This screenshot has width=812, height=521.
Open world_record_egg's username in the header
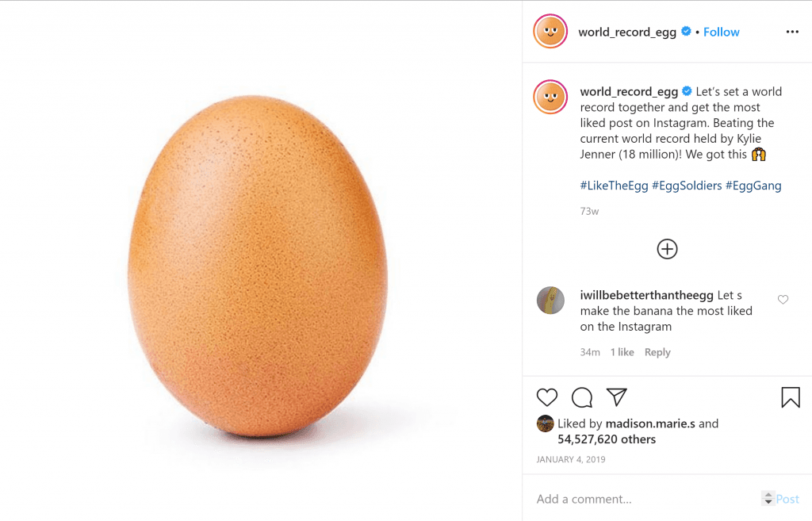click(x=628, y=32)
